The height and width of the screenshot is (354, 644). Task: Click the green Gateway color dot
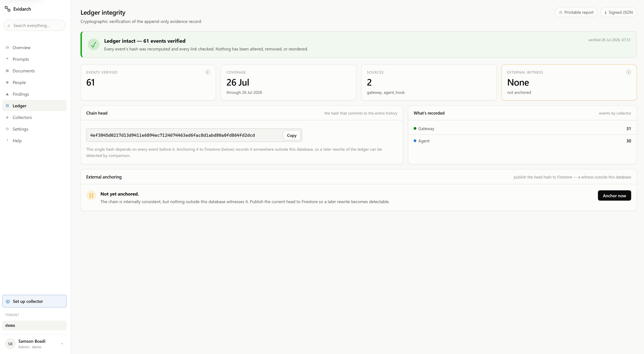[x=415, y=129]
